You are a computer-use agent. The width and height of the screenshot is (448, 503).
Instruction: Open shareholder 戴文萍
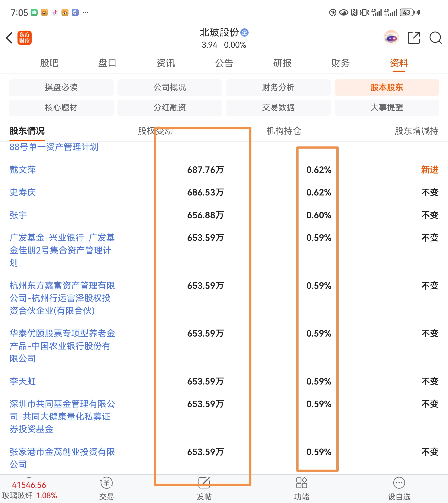point(23,170)
